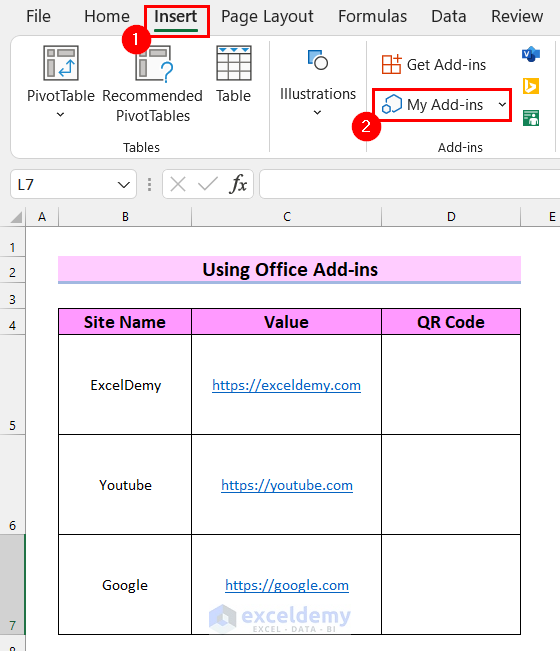Screen dimensions: 560x651
Task: Click the My Add-ins button
Action: point(432,105)
